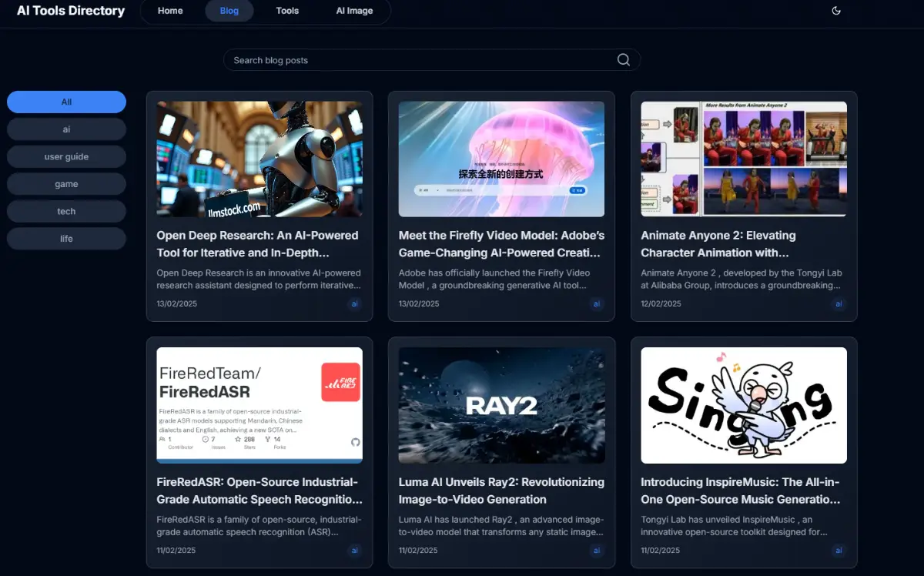Image resolution: width=924 pixels, height=576 pixels.
Task: Open the Home nav tab
Action: pyautogui.click(x=170, y=11)
